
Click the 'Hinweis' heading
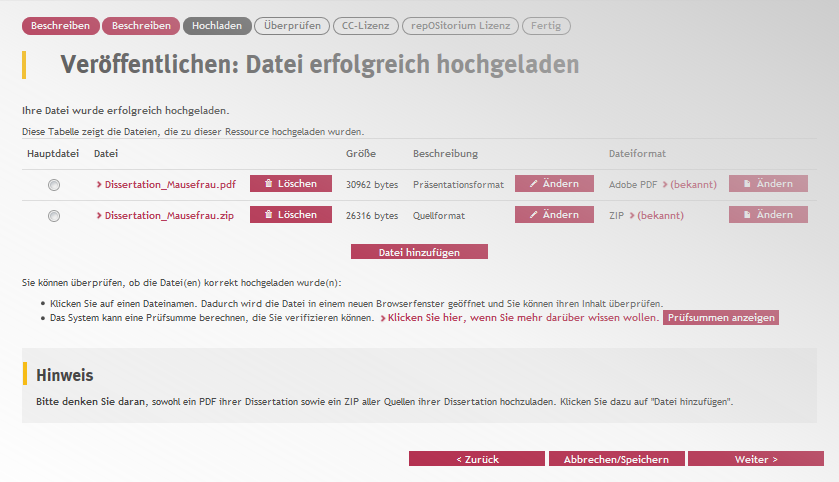click(65, 375)
